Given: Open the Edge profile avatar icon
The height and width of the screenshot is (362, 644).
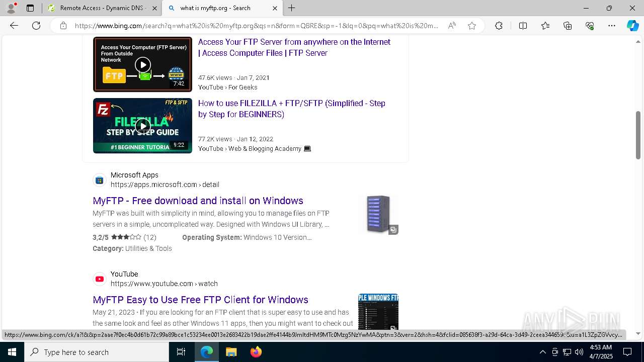Looking at the screenshot, I should coord(11,8).
